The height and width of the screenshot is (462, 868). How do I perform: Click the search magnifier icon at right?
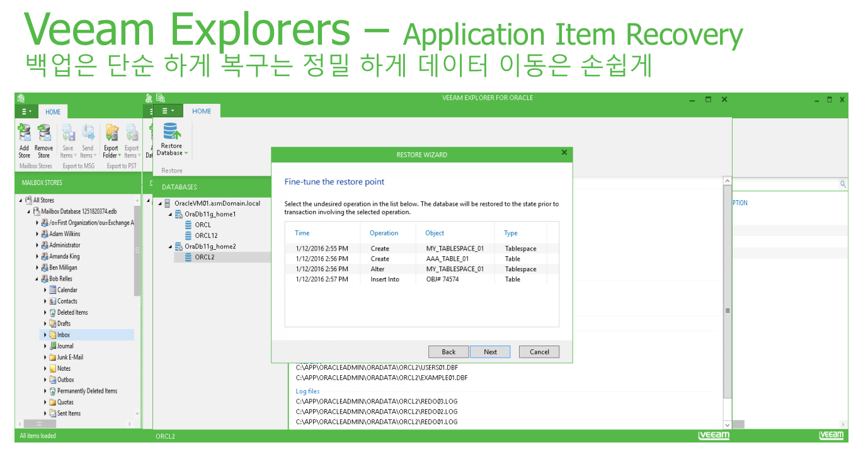pos(843,184)
